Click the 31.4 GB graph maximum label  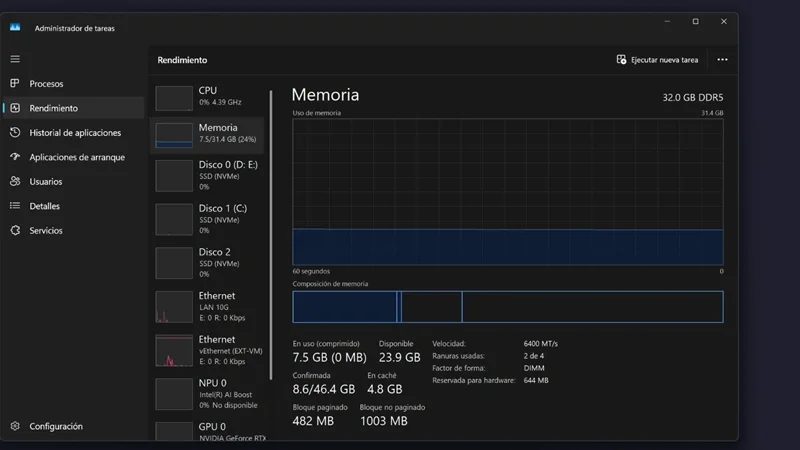pyautogui.click(x=712, y=113)
